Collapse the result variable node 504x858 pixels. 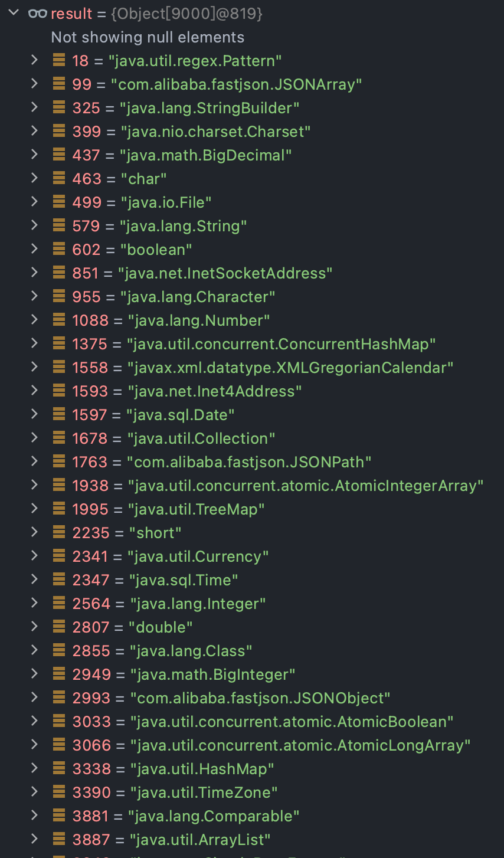[x=14, y=13]
